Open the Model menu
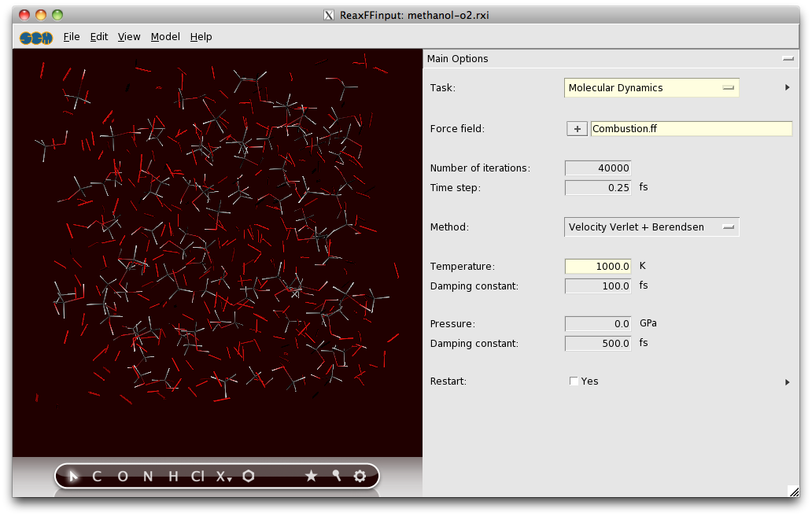Screen dimensions: 812x516 pyautogui.click(x=165, y=37)
